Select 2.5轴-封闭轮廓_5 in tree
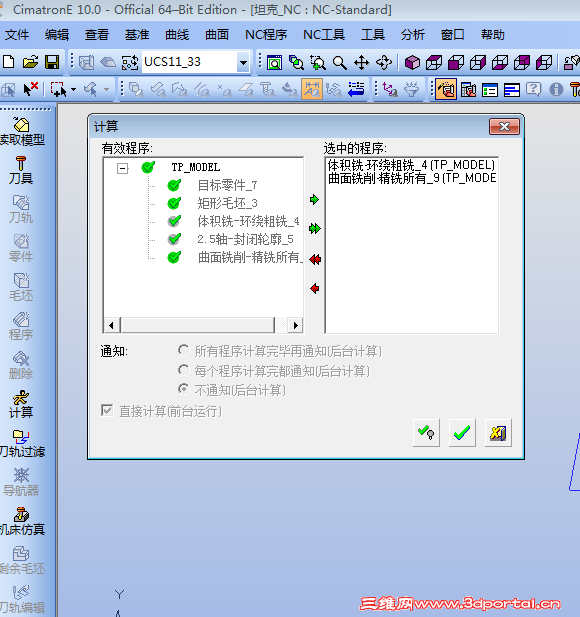 pyautogui.click(x=245, y=239)
